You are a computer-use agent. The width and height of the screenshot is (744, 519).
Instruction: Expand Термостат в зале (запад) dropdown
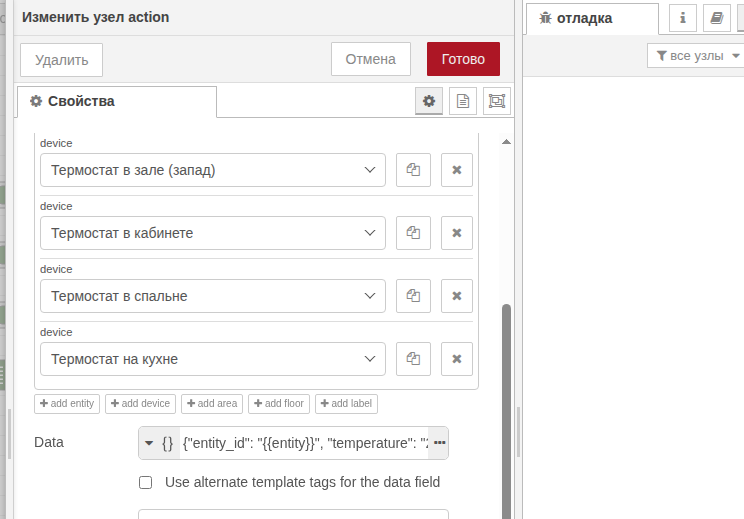click(x=213, y=170)
